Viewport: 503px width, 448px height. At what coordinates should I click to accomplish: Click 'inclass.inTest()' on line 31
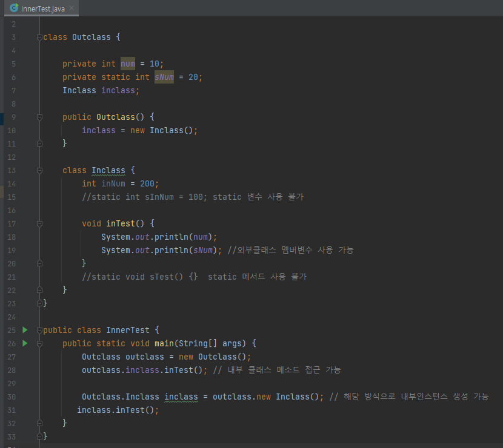point(116,410)
